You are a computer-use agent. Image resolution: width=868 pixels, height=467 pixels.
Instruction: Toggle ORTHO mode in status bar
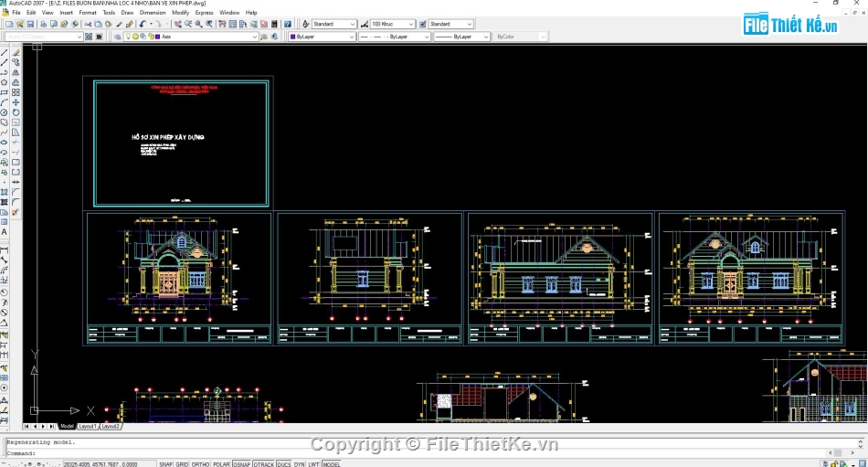tap(200, 463)
